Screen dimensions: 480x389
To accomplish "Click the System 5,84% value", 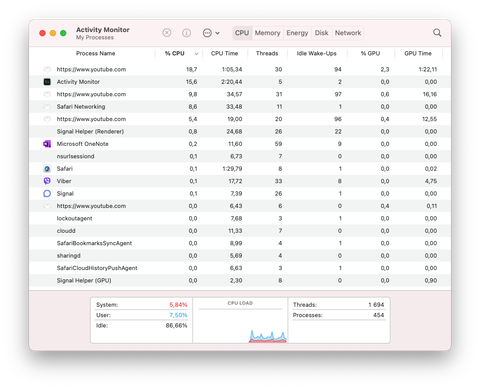I will 178,305.
